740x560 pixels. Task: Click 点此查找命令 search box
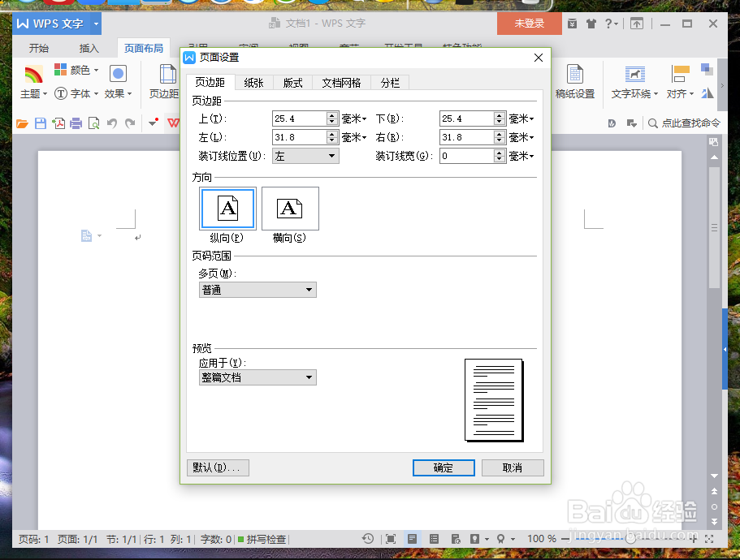pos(684,123)
